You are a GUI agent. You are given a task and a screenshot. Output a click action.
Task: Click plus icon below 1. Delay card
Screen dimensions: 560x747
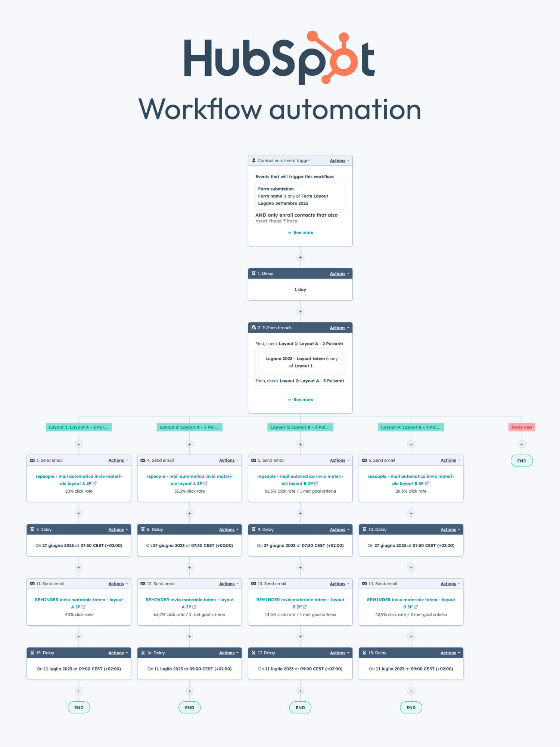tap(300, 311)
